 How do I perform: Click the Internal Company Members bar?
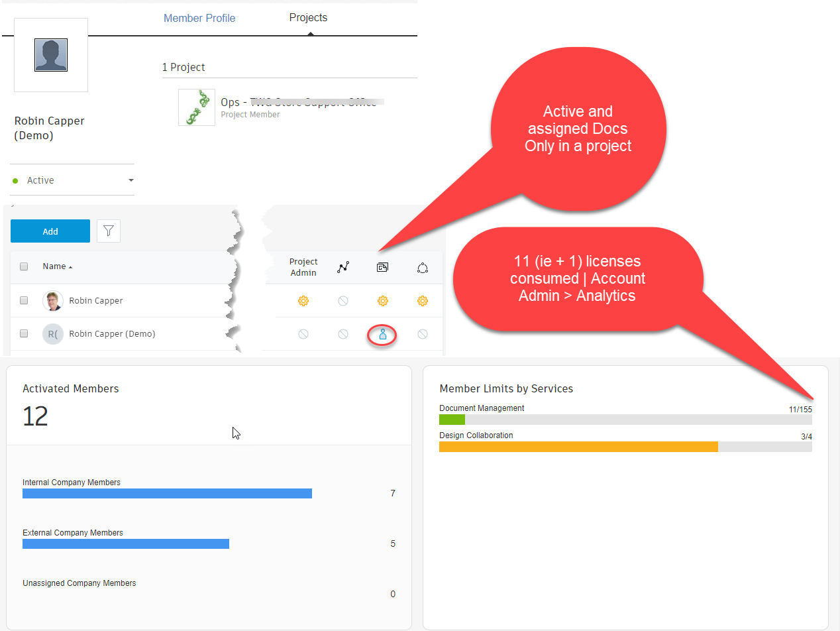click(x=167, y=493)
